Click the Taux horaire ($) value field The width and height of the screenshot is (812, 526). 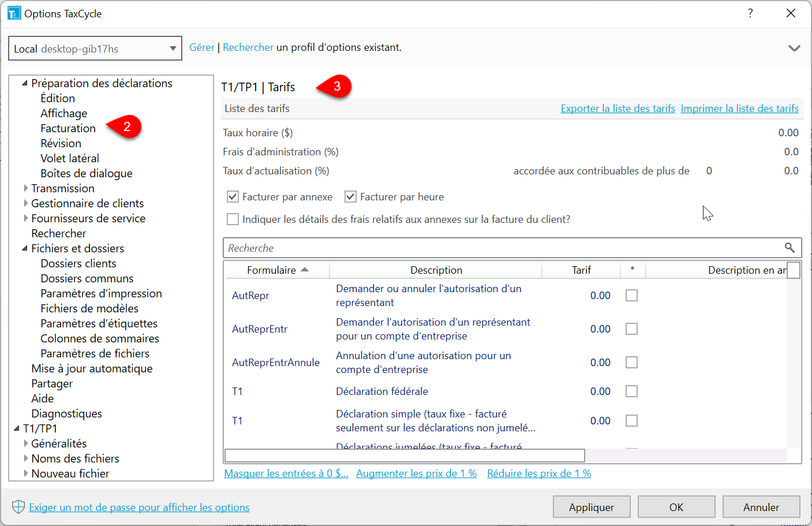(x=788, y=133)
